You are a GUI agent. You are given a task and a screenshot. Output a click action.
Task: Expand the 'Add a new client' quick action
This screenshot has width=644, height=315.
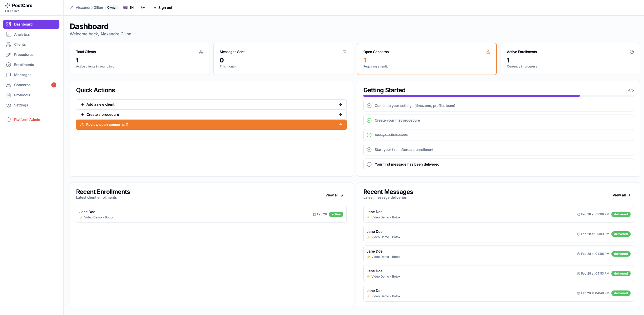(x=340, y=104)
